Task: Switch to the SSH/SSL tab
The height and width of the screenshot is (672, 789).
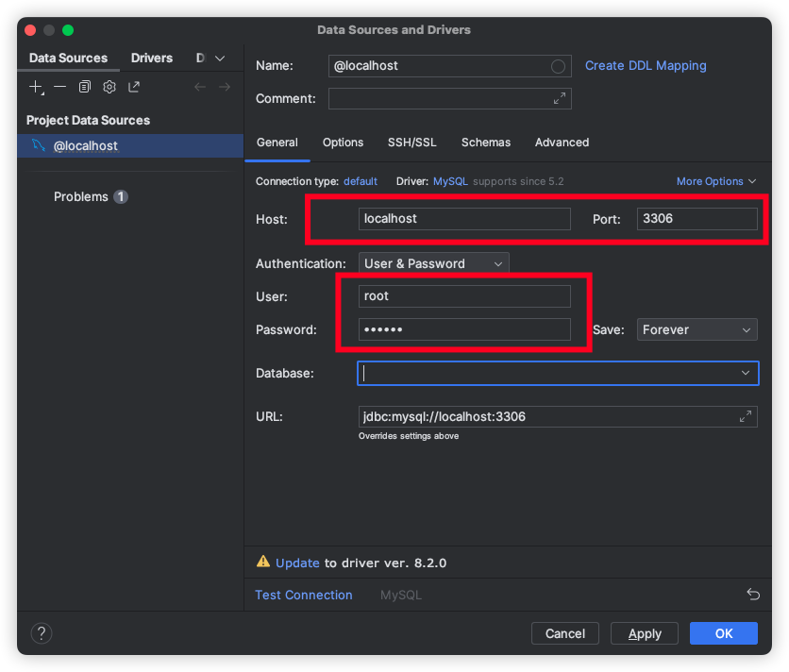Action: click(x=412, y=143)
